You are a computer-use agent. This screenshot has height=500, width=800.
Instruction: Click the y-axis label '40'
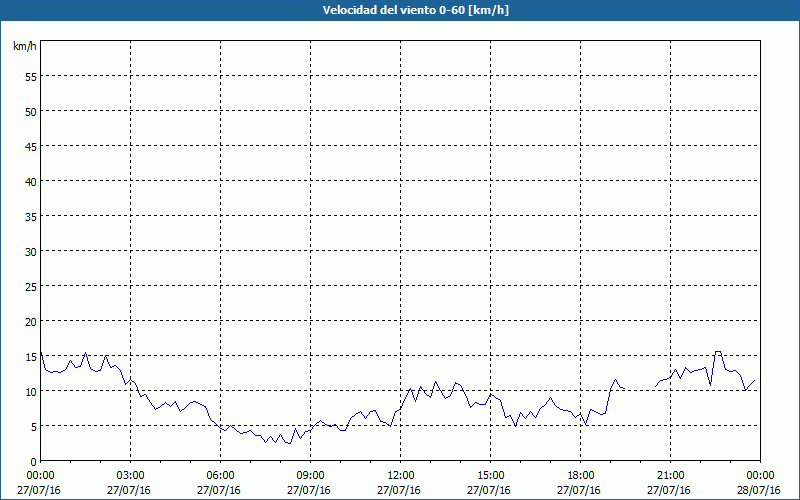[31, 182]
